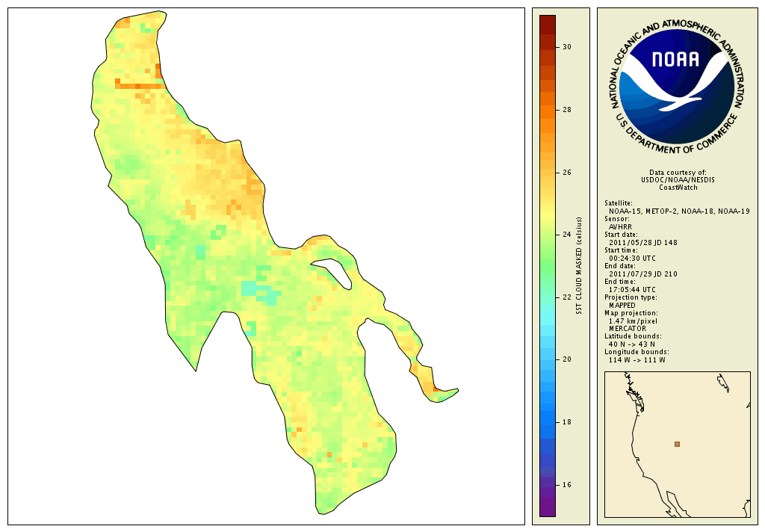This screenshot has width=765, height=532.
Task: Click the 26 tick label on color scale
Action: (567, 173)
